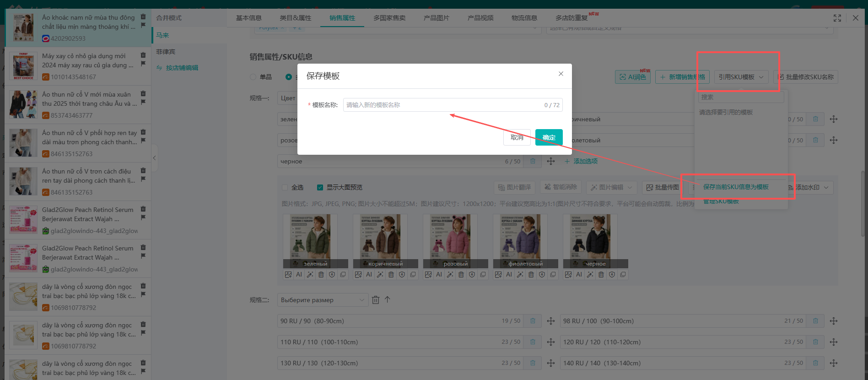Switch to the 类目&属性 tab

pyautogui.click(x=296, y=18)
